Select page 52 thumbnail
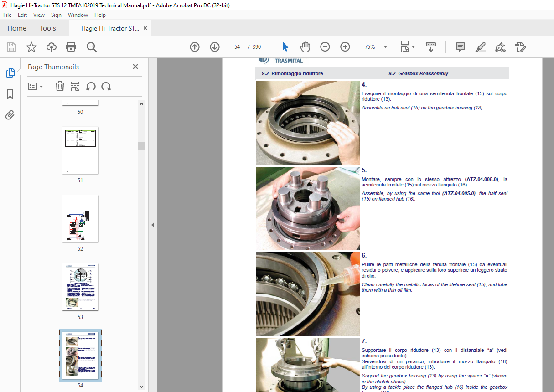 pos(80,219)
